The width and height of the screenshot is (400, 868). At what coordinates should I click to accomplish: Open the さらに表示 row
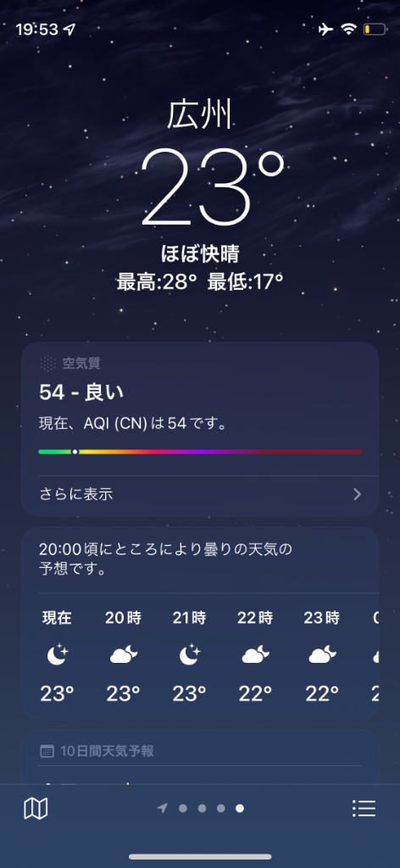click(x=200, y=494)
